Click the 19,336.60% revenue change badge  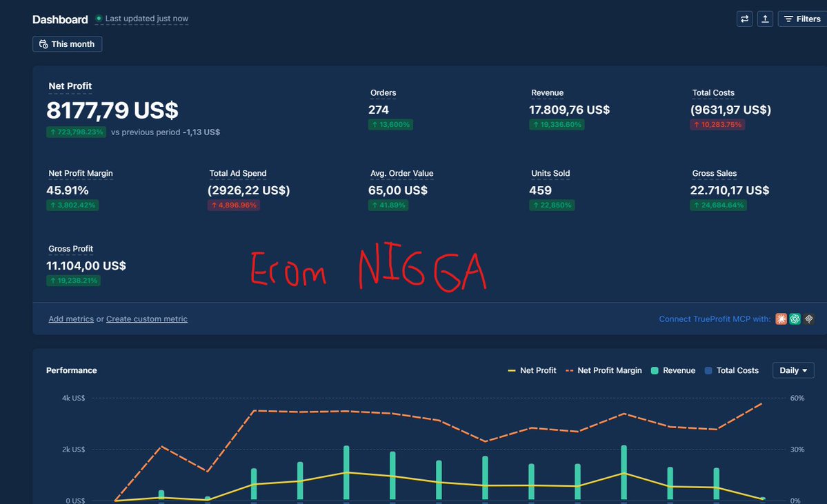tap(557, 125)
